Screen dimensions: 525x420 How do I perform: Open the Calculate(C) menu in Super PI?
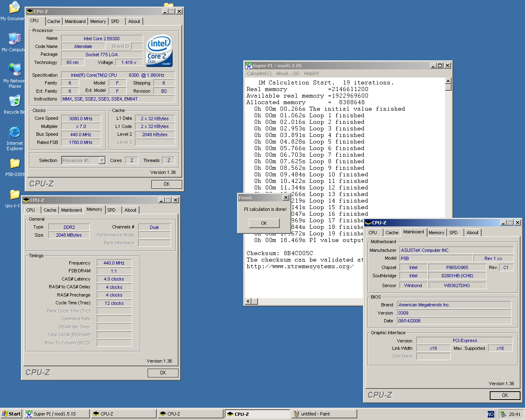259,73
